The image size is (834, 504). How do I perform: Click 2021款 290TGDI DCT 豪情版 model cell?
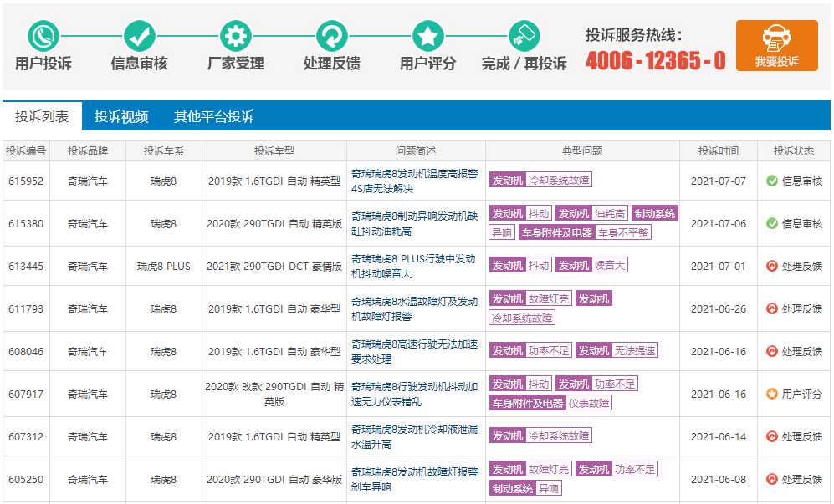coord(274,266)
